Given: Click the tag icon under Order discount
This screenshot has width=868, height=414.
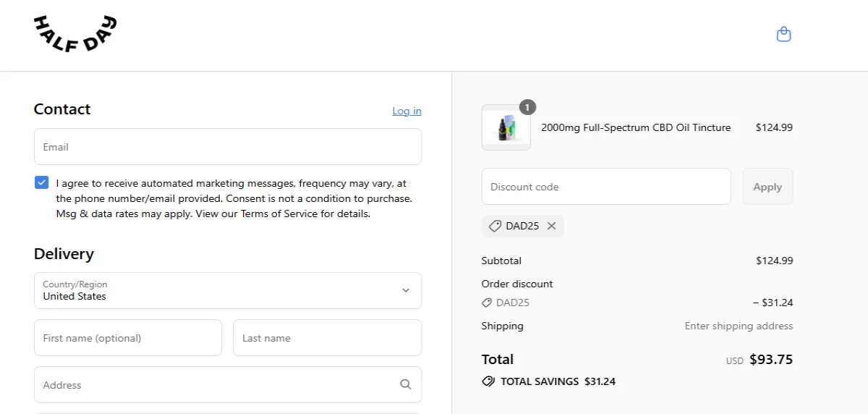Looking at the screenshot, I should pyautogui.click(x=487, y=303).
